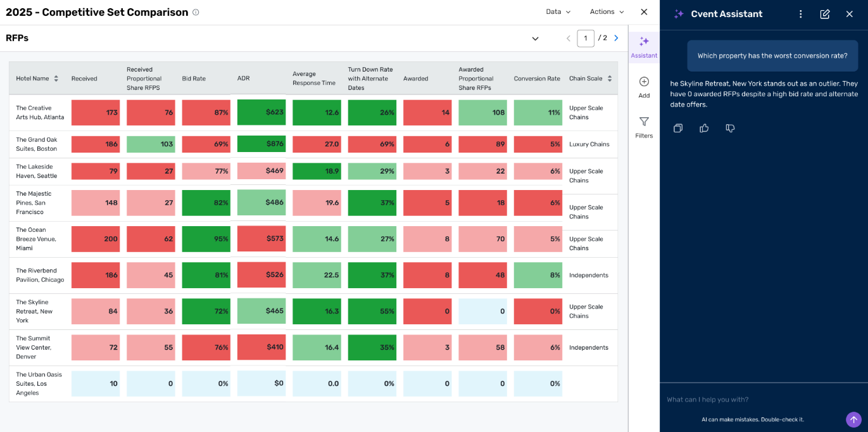Sort table by Hotel Name
Viewport: 868px width, 432px height.
click(56, 79)
